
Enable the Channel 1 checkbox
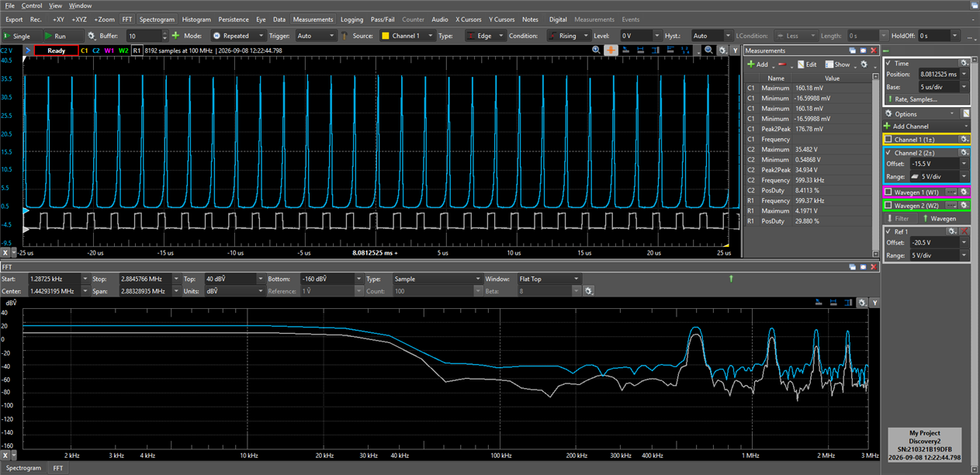pos(888,139)
